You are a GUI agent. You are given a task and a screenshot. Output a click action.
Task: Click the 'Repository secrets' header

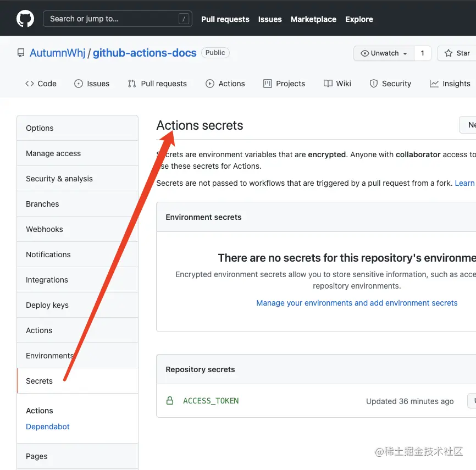click(201, 369)
